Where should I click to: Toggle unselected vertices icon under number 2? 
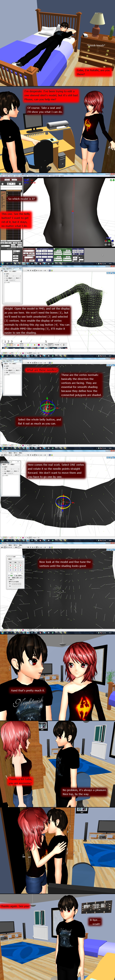[x=8, y=345]
